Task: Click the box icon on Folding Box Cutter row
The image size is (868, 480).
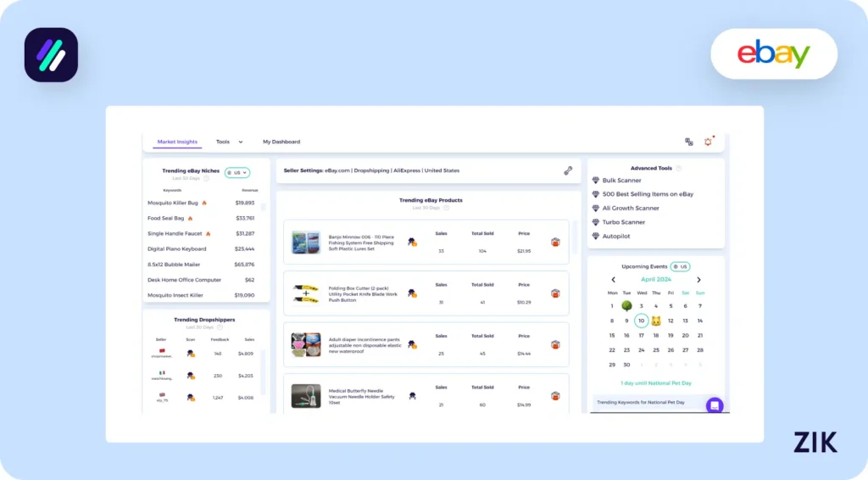Action: [x=555, y=293]
